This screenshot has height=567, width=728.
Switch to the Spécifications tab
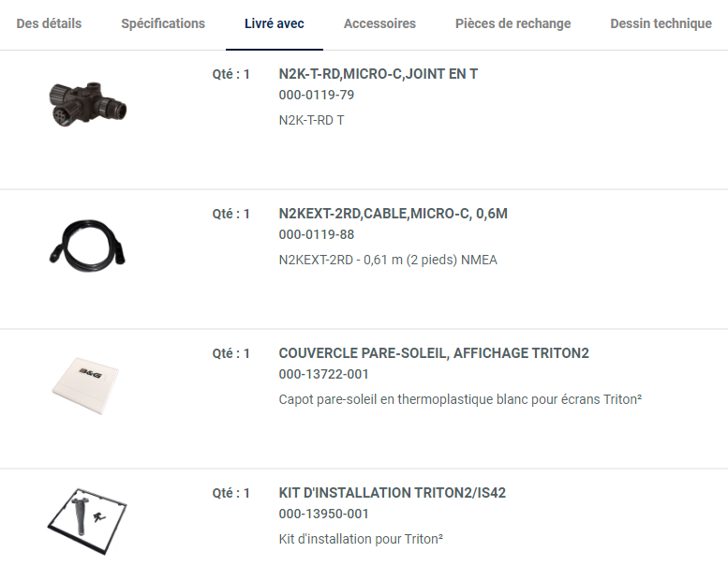[x=163, y=23]
